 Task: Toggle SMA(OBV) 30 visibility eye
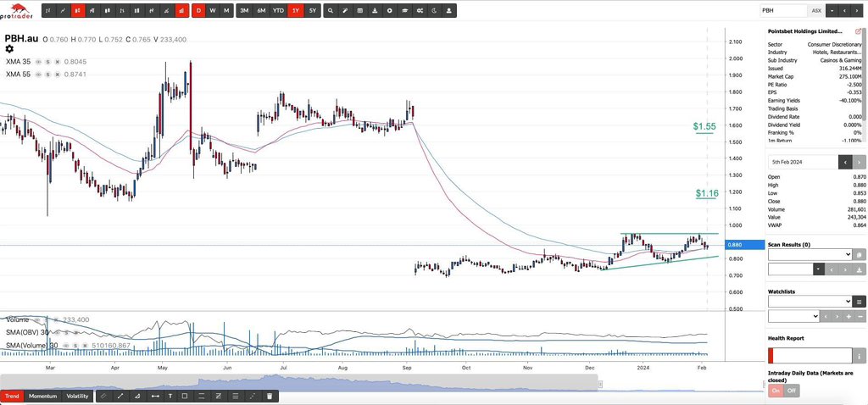point(58,332)
